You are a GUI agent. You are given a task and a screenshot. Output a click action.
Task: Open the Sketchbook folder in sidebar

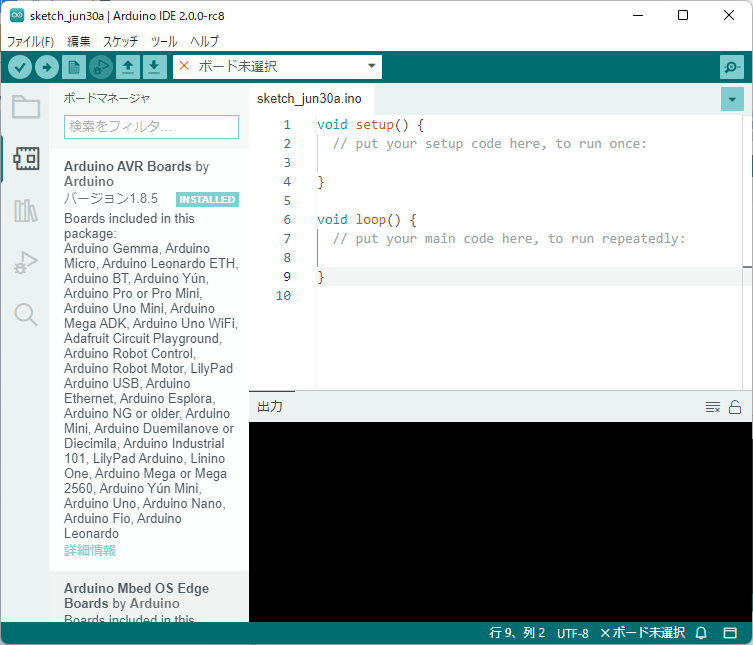[x=25, y=107]
